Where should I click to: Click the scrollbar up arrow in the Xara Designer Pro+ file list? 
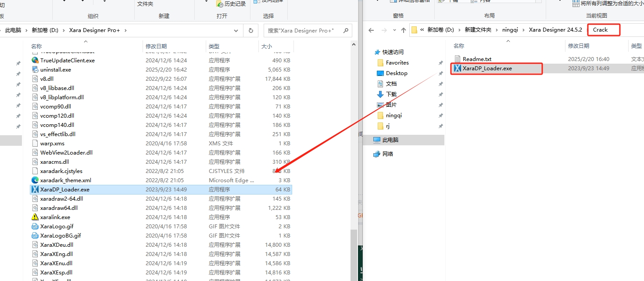354,44
